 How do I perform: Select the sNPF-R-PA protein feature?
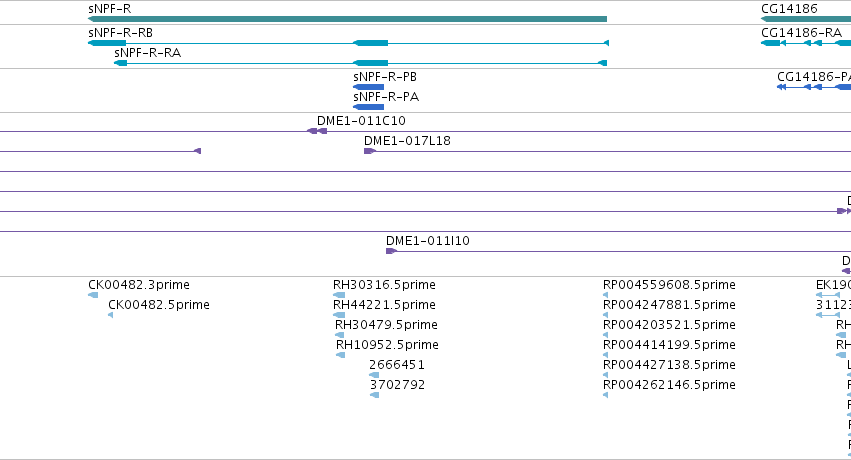click(369, 107)
